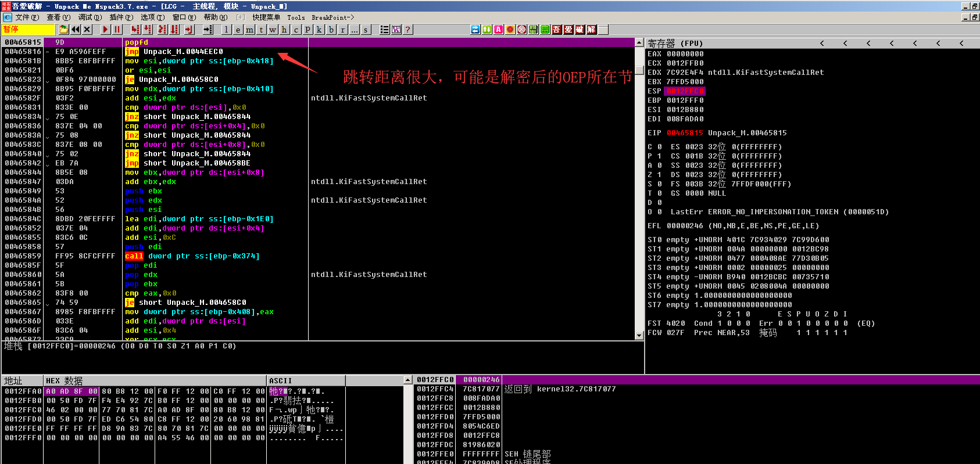Viewport: 980px width, 464px height.
Task: Open Executable modules with 'e' button
Action: click(x=238, y=29)
